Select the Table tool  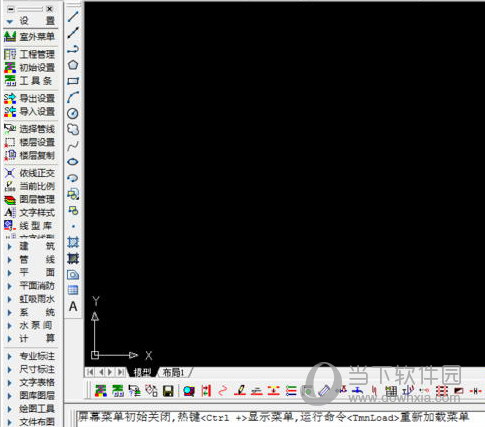(73, 290)
